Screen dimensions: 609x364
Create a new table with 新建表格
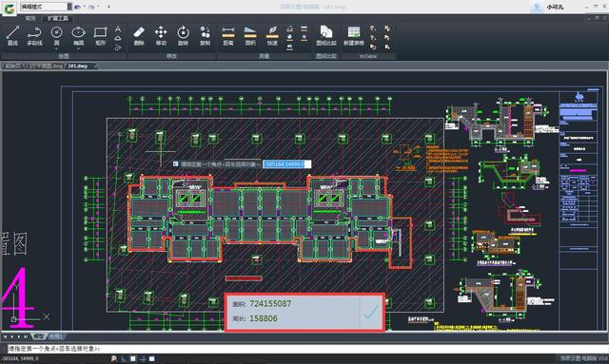(x=353, y=36)
